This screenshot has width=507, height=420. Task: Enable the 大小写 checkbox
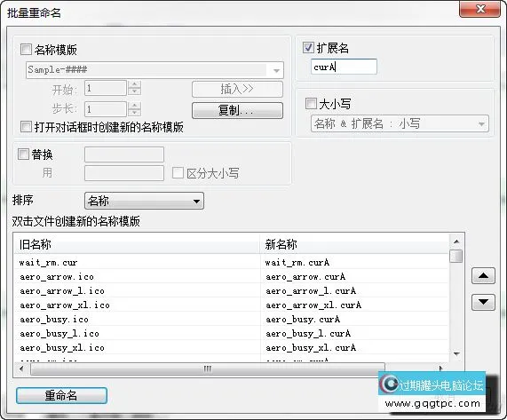(x=311, y=104)
